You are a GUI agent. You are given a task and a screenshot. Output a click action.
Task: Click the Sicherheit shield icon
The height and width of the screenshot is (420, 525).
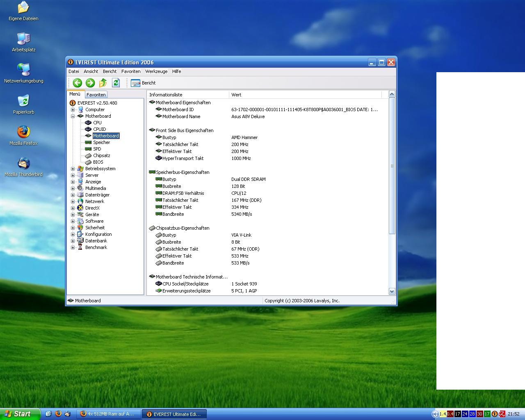80,228
